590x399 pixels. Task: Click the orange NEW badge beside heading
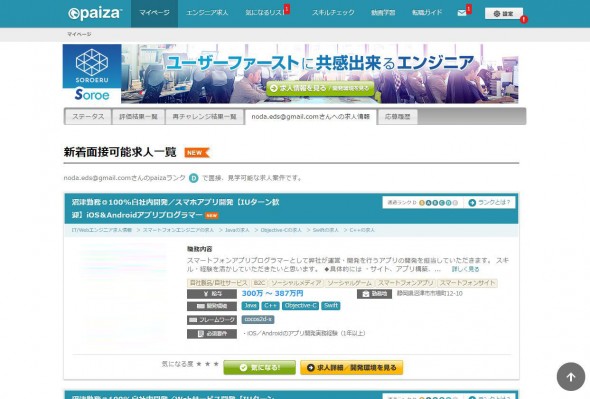pos(196,152)
